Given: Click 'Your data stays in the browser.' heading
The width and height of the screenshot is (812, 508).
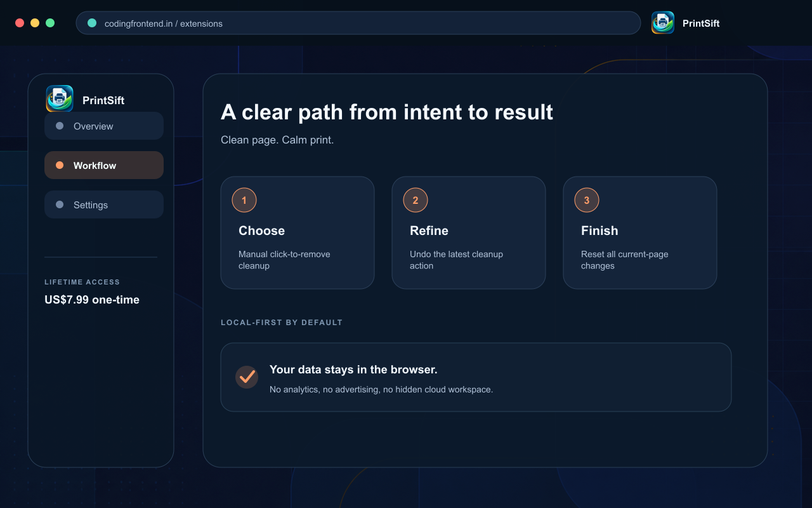Looking at the screenshot, I should click(x=353, y=370).
